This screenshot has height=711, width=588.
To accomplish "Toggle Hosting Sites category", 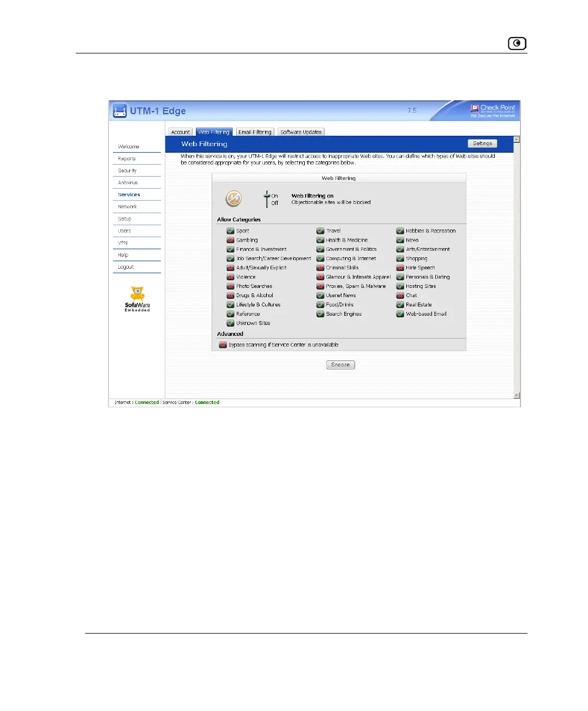I will click(400, 286).
